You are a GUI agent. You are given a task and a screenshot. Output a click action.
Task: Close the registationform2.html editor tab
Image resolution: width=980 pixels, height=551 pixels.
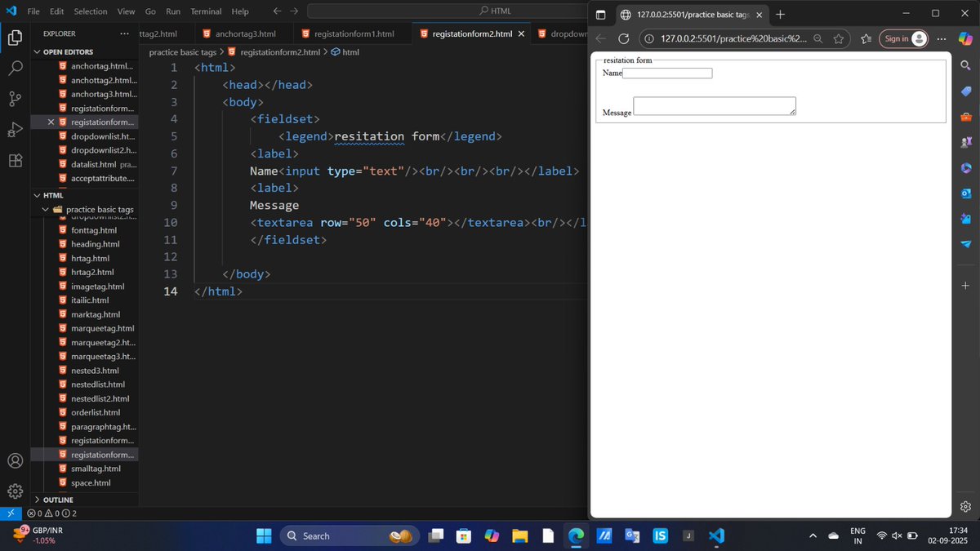pos(521,33)
